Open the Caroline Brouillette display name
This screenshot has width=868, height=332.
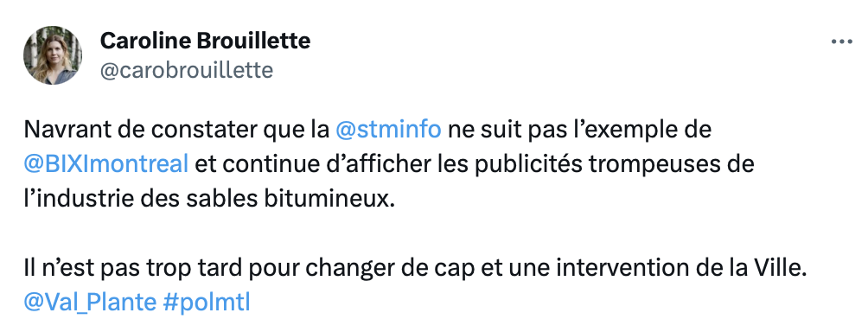(x=205, y=41)
